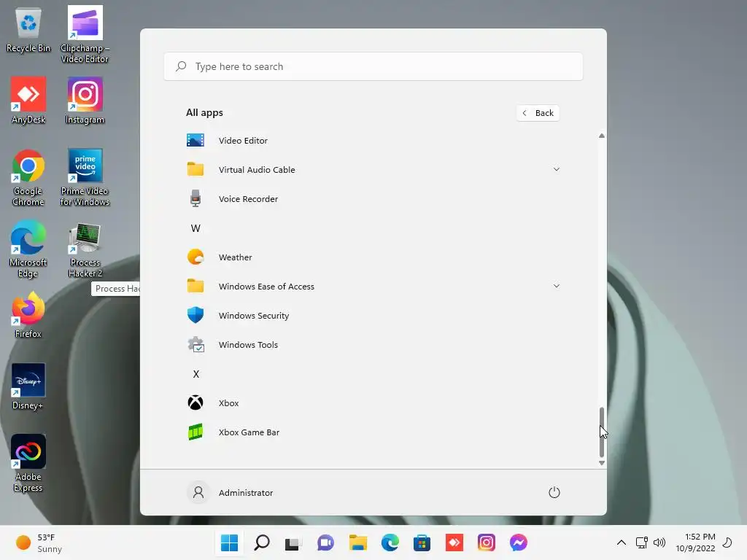The height and width of the screenshot is (560, 747).
Task: Select the Instagram desktop shortcut
Action: click(x=85, y=101)
